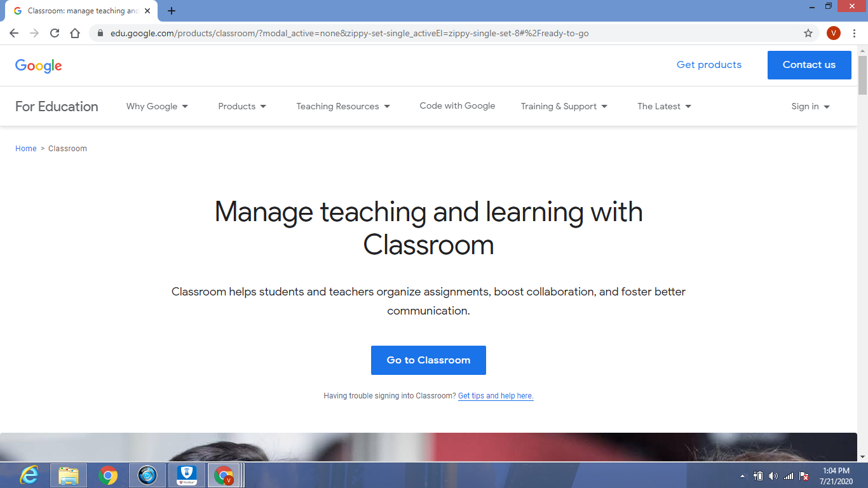Click the hero image below the heading

[428, 447]
